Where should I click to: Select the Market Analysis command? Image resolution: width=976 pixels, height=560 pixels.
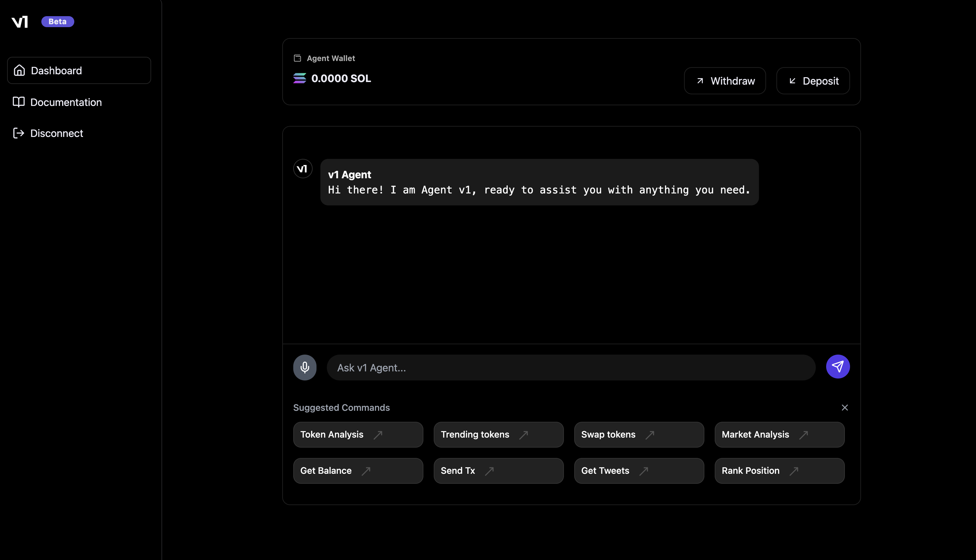point(780,435)
